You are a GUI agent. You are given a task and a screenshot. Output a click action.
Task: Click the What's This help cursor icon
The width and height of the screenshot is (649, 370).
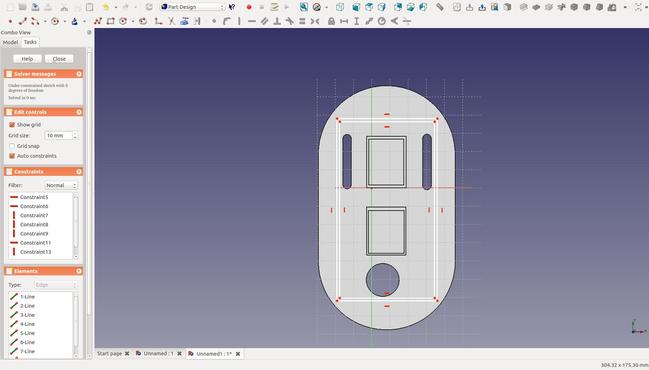coord(232,7)
